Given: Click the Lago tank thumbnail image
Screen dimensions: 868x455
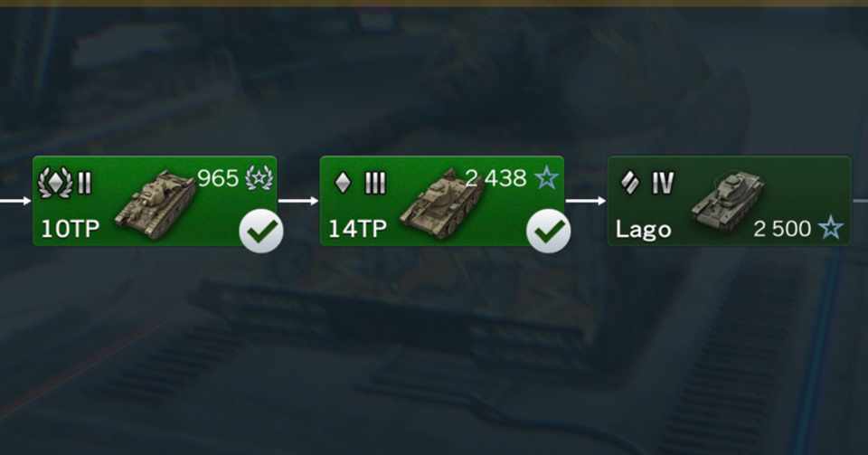Looking at the screenshot, I should click(x=728, y=199).
